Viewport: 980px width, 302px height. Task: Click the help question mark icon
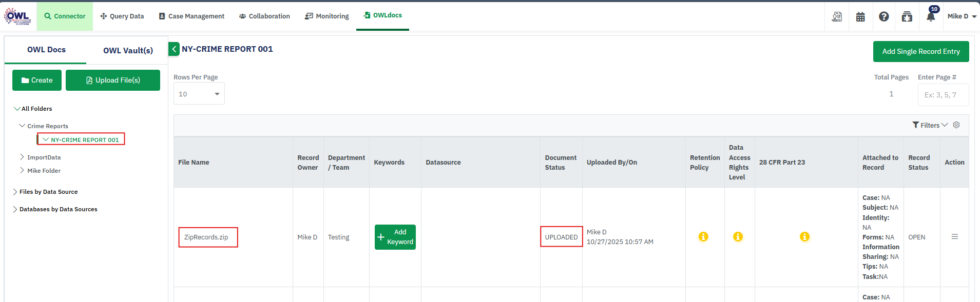click(883, 16)
